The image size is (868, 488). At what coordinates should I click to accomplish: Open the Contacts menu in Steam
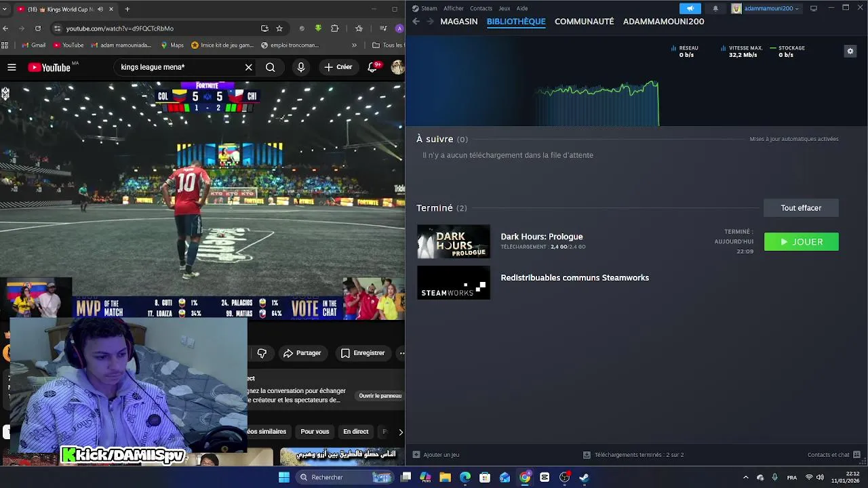[x=481, y=8]
